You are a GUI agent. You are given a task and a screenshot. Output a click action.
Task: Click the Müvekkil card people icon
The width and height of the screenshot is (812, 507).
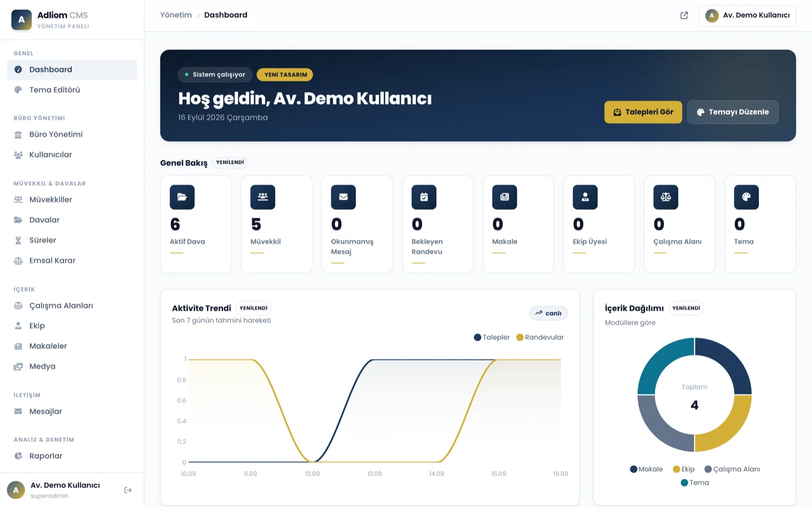click(263, 197)
